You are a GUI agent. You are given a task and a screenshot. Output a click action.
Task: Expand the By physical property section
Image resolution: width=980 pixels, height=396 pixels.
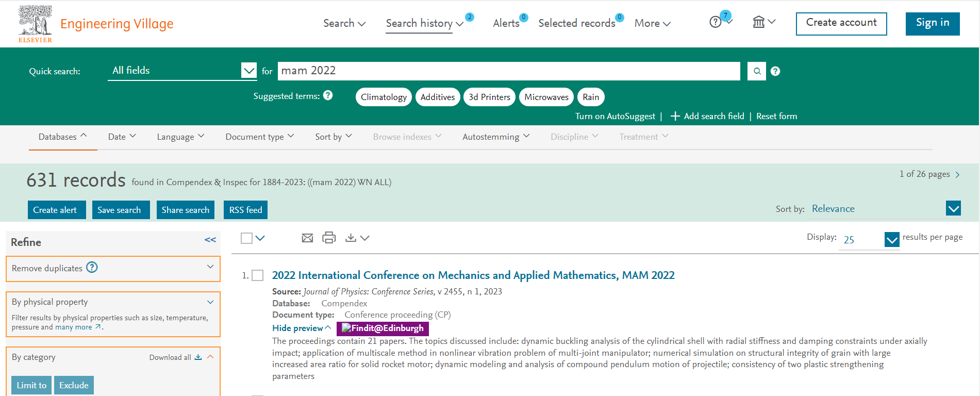[x=210, y=302]
